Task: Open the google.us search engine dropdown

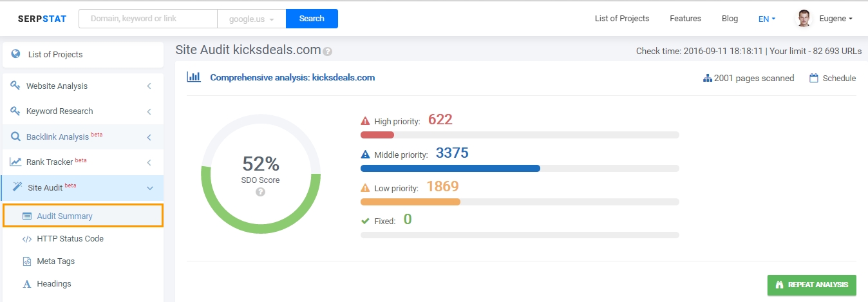Action: pyautogui.click(x=252, y=19)
